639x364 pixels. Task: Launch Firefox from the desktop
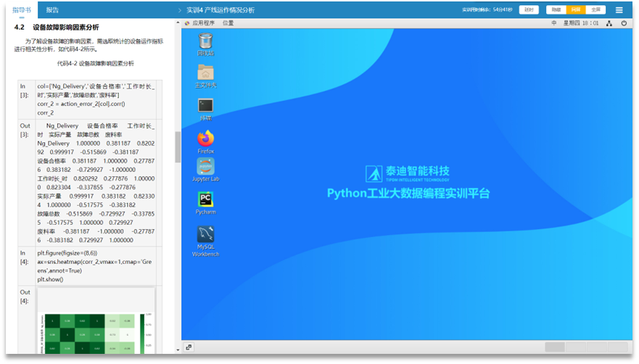pyautogui.click(x=205, y=142)
